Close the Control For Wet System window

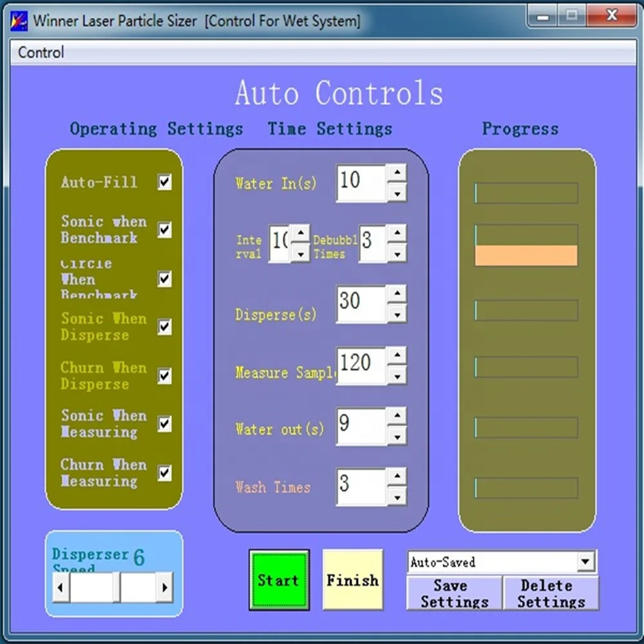612,15
